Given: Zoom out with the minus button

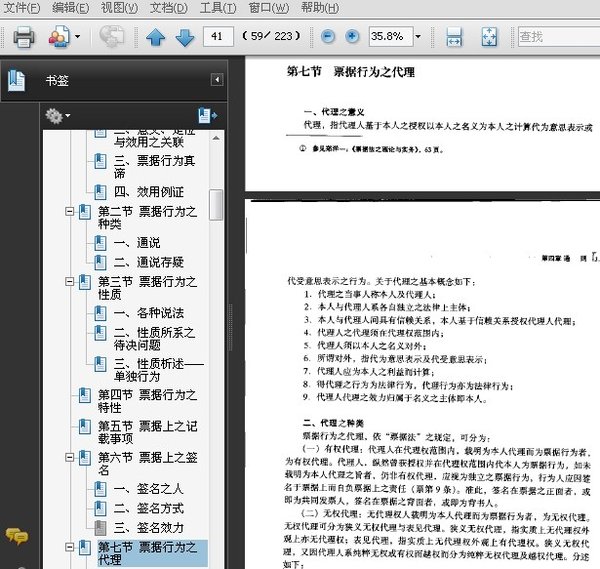Looking at the screenshot, I should click(x=328, y=36).
